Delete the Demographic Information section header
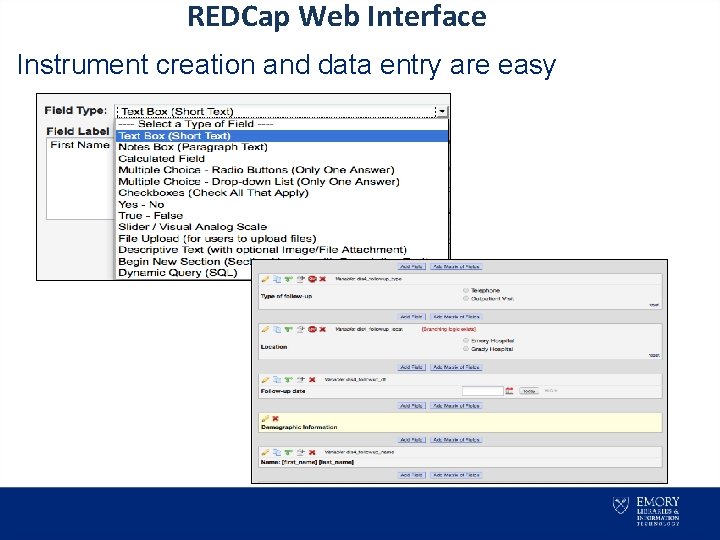720x540 pixels. click(x=276, y=418)
